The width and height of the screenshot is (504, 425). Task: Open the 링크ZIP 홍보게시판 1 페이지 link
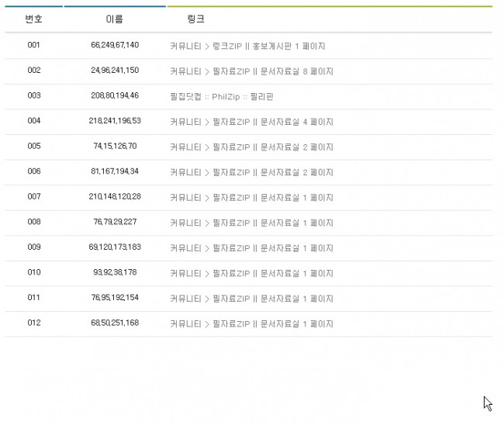pyautogui.click(x=247, y=46)
